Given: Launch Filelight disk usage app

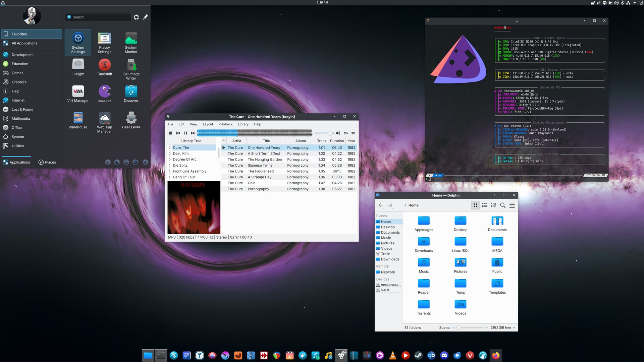Looking at the screenshot, I should pyautogui.click(x=78, y=67).
